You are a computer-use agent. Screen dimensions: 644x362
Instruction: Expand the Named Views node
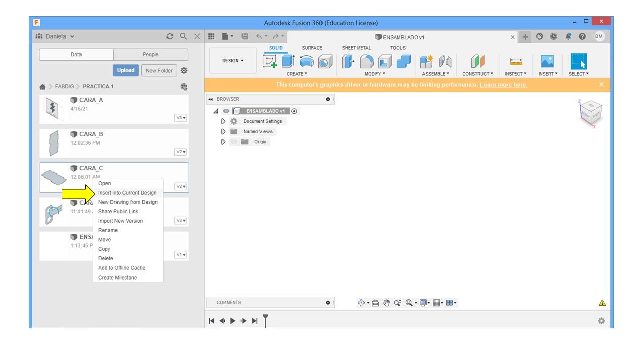(224, 132)
